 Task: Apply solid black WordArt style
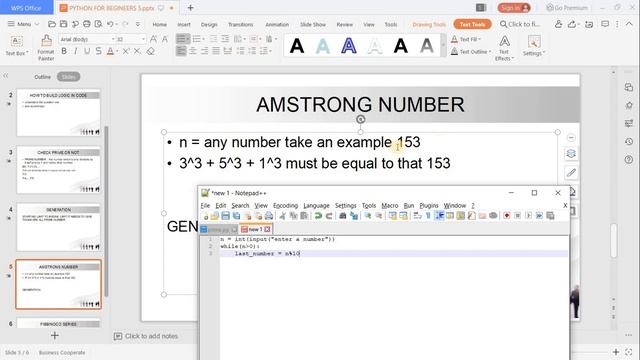tap(297, 46)
